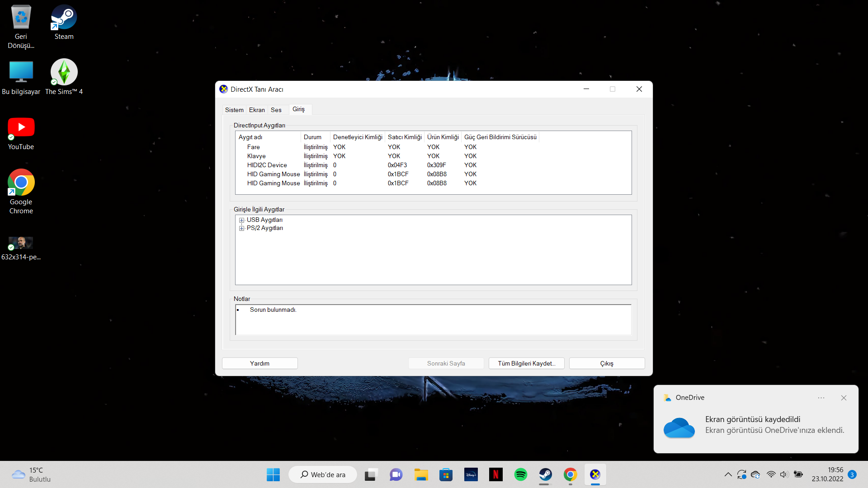Select The Sims 4 desktop icon
The image size is (868, 488).
coord(64,77)
